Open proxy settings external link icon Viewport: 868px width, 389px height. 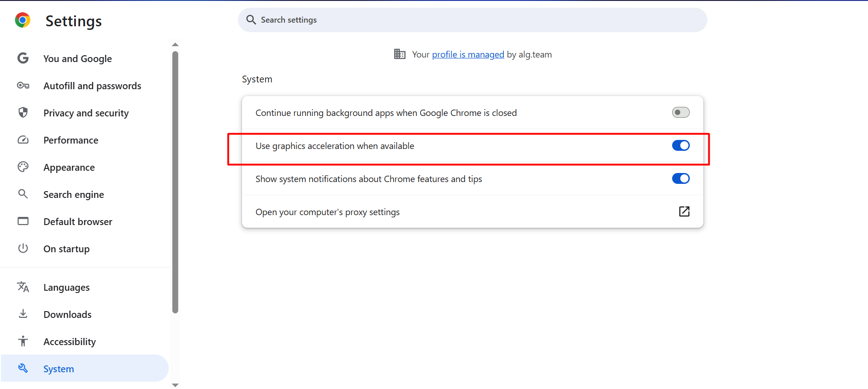[684, 211]
